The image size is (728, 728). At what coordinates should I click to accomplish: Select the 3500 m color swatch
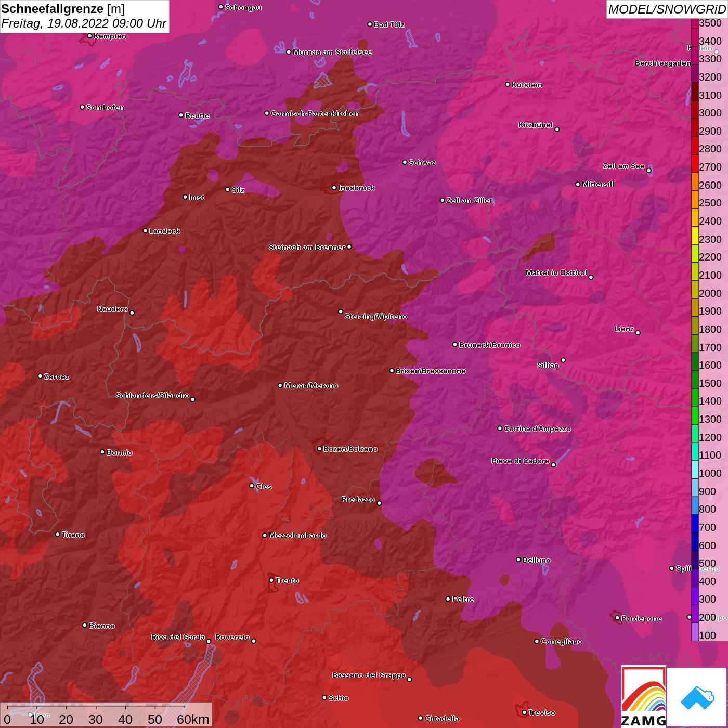point(695,23)
